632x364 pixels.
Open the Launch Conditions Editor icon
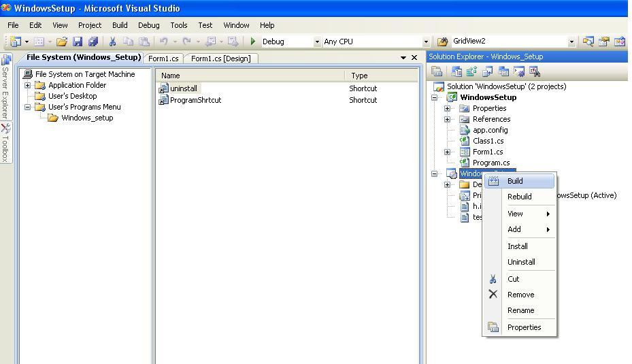tap(535, 71)
